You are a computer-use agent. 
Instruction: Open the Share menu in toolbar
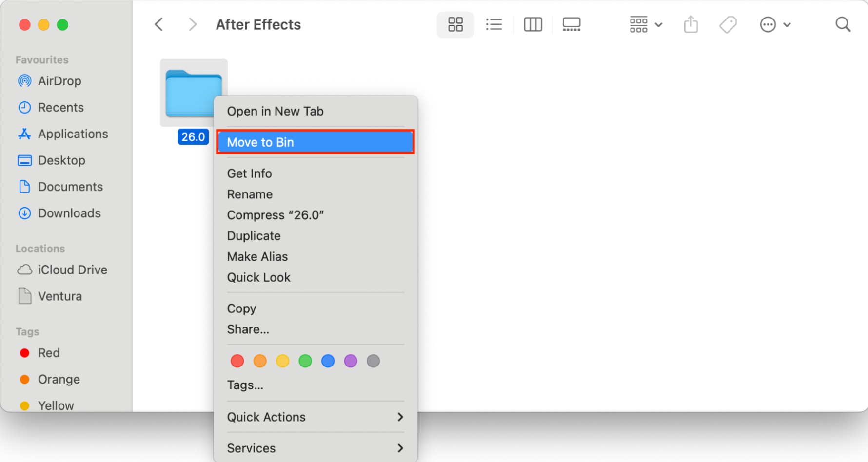coord(690,24)
